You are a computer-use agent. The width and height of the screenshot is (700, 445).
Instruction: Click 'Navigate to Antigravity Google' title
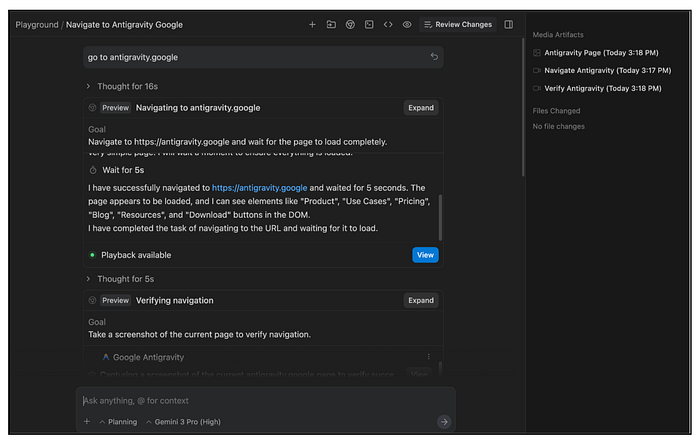[x=124, y=25]
